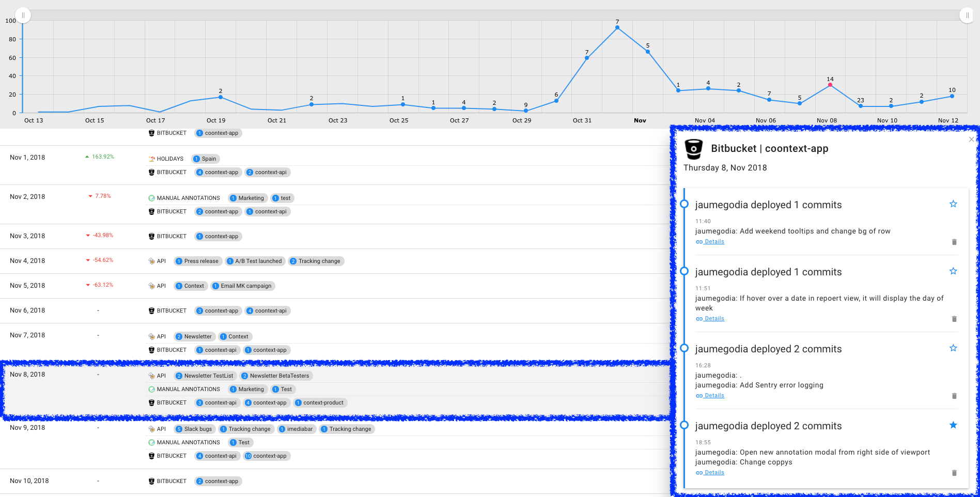Viewport: 980px width, 497px height.
Task: Click the chart point labeled 9
Action: pyautogui.click(x=526, y=111)
